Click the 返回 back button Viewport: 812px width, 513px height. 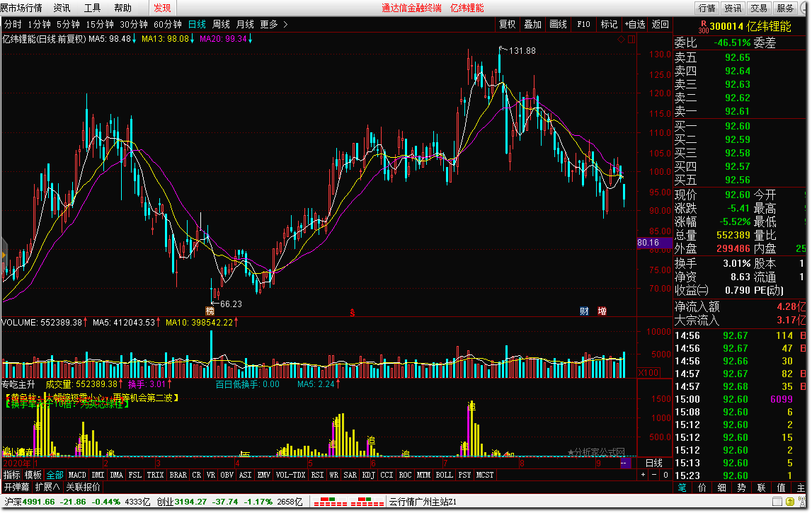click(660, 24)
